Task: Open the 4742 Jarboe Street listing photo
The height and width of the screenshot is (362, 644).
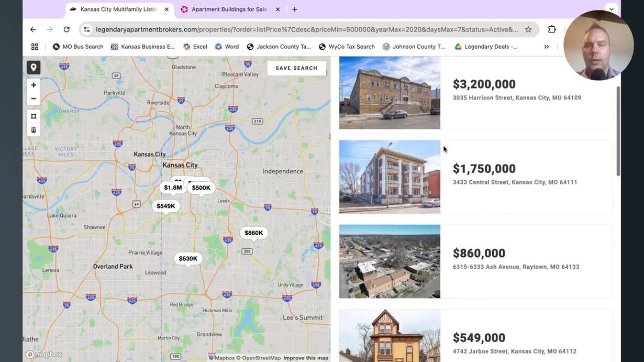Action: click(390, 335)
